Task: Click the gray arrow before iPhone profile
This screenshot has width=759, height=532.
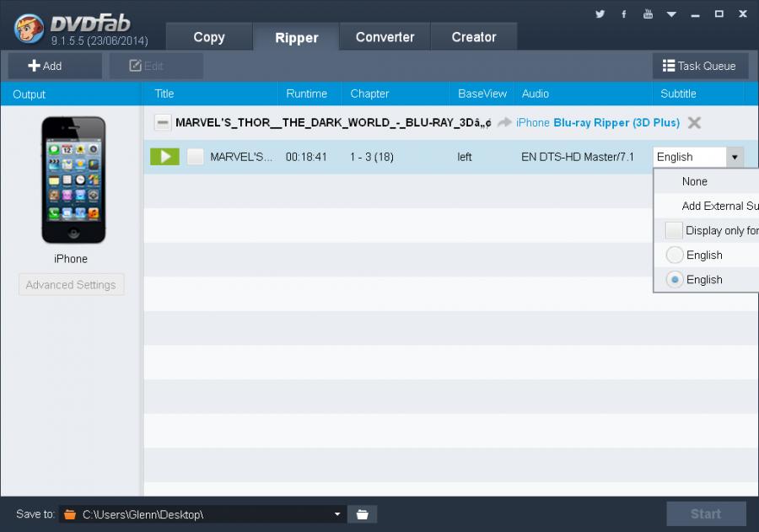Action: 504,122
